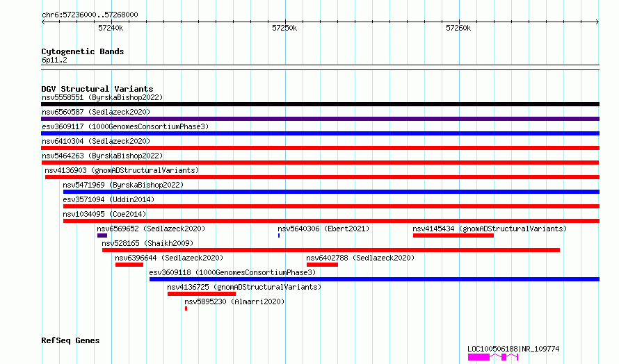Click the nsv6569652 (Sedlazeck2020) label
Viewport: 619px width, 364px height.
pos(151,229)
